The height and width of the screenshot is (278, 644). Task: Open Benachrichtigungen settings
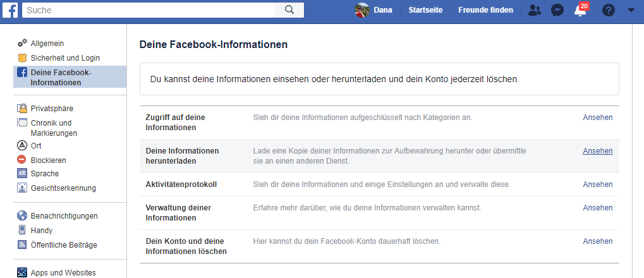(x=64, y=215)
